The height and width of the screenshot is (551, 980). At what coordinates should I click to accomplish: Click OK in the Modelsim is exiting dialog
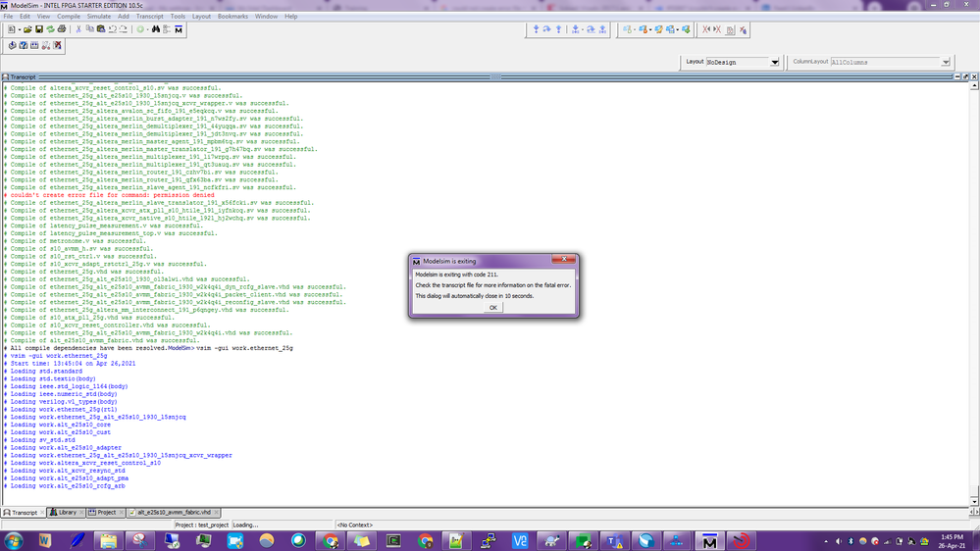point(492,307)
